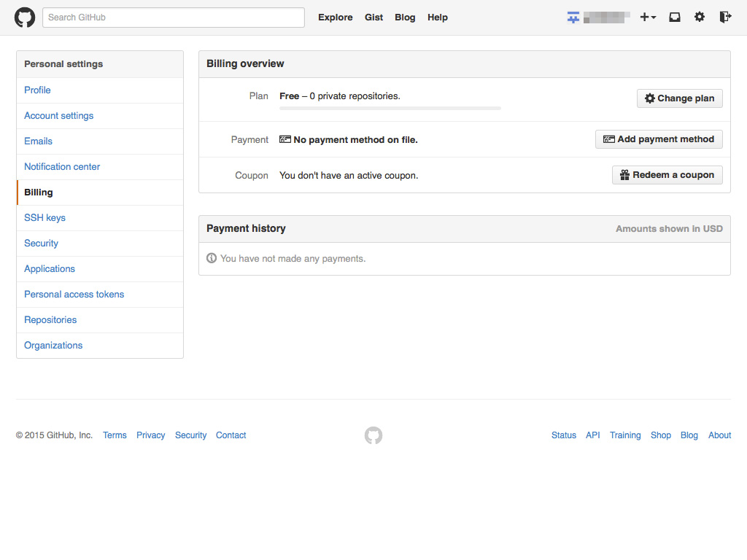747x560 pixels.
Task: Go to Gist from the top navigation
Action: pos(373,17)
